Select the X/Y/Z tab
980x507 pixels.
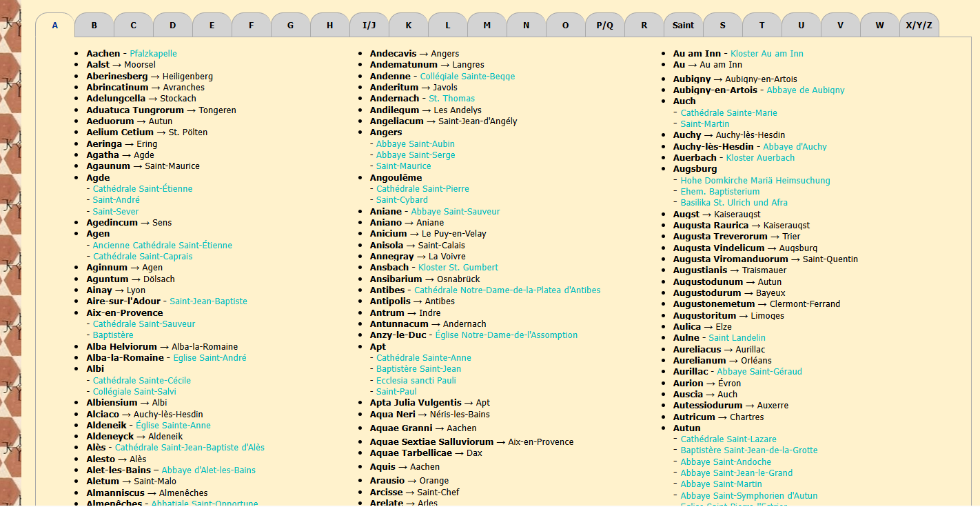(x=919, y=25)
